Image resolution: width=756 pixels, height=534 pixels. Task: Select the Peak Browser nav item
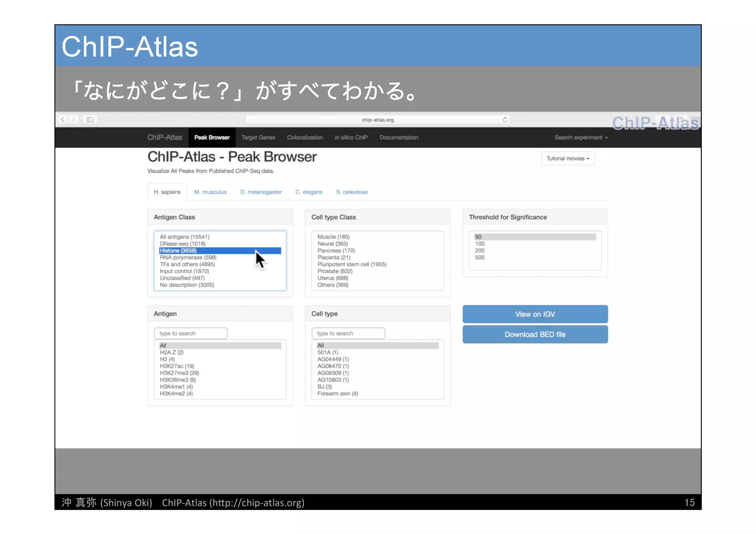point(212,138)
